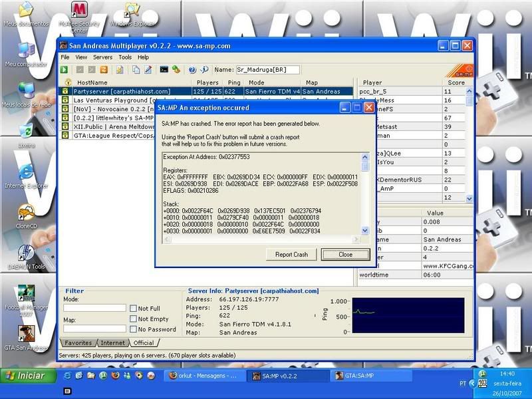Expand hidden system tray icons chevron
Screen dimensions: 532x399
472,384
